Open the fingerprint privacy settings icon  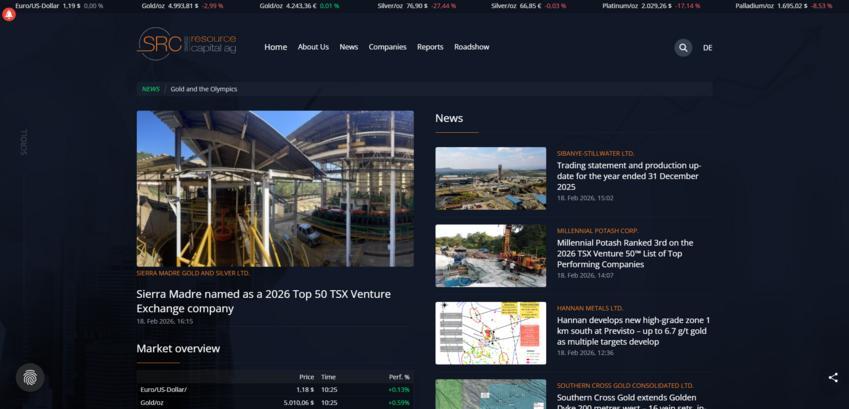point(30,378)
